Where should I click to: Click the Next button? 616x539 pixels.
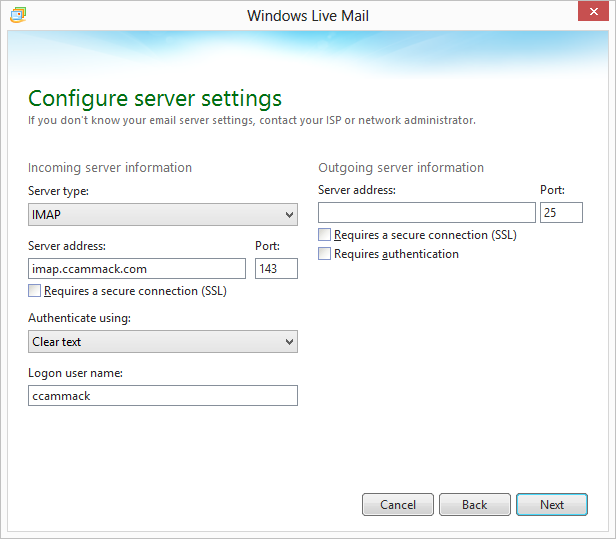(552, 504)
